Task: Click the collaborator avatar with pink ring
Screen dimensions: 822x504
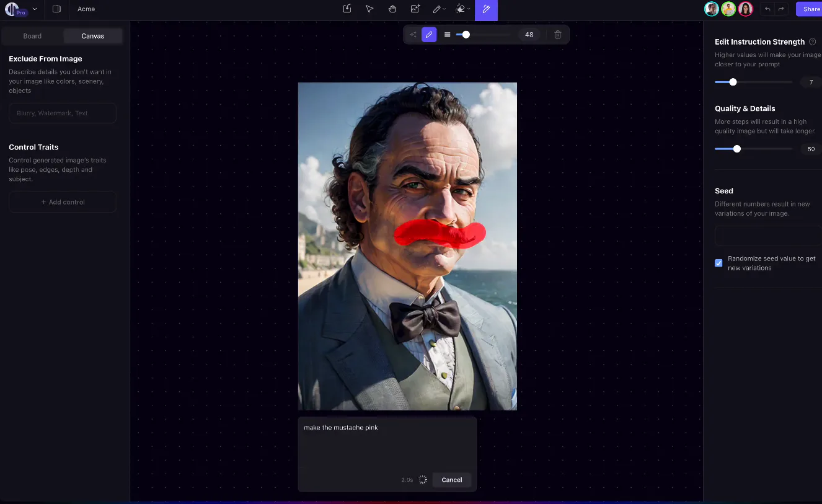Action: point(746,9)
